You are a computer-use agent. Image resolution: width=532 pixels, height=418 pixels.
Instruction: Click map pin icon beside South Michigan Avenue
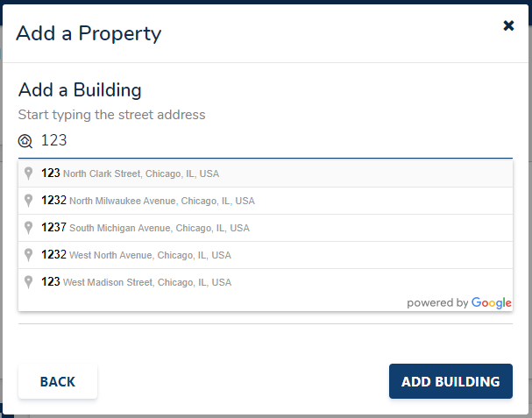(29, 228)
